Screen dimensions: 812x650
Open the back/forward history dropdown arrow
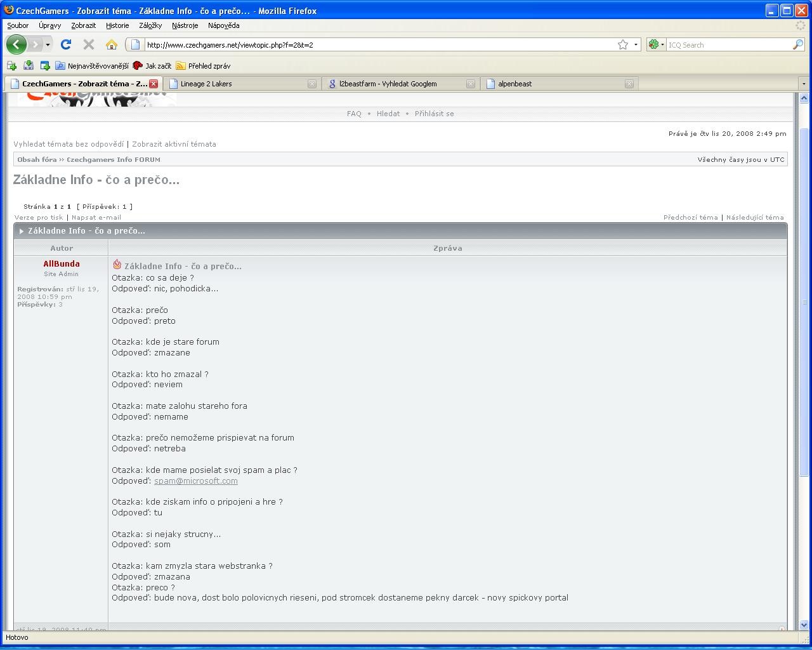click(48, 44)
